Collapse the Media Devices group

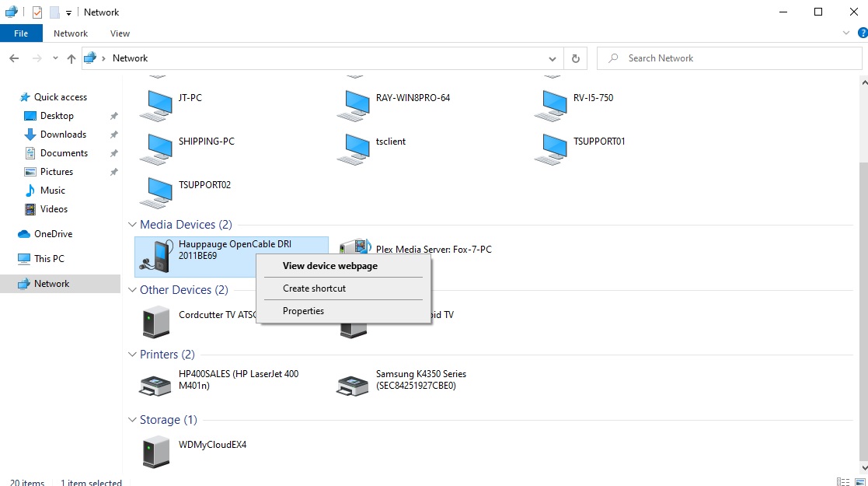tap(132, 225)
